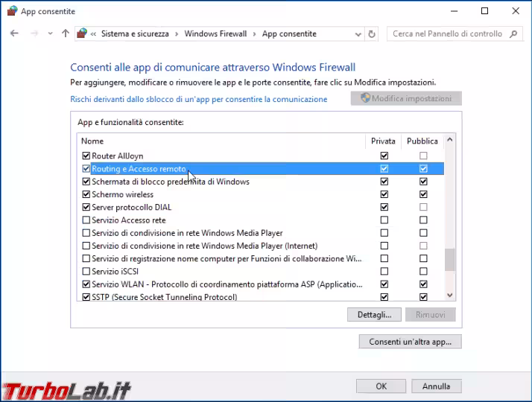Toggle Server protocollo DIAL Pubblica checkbox
This screenshot has width=532, height=402.
[x=423, y=207]
